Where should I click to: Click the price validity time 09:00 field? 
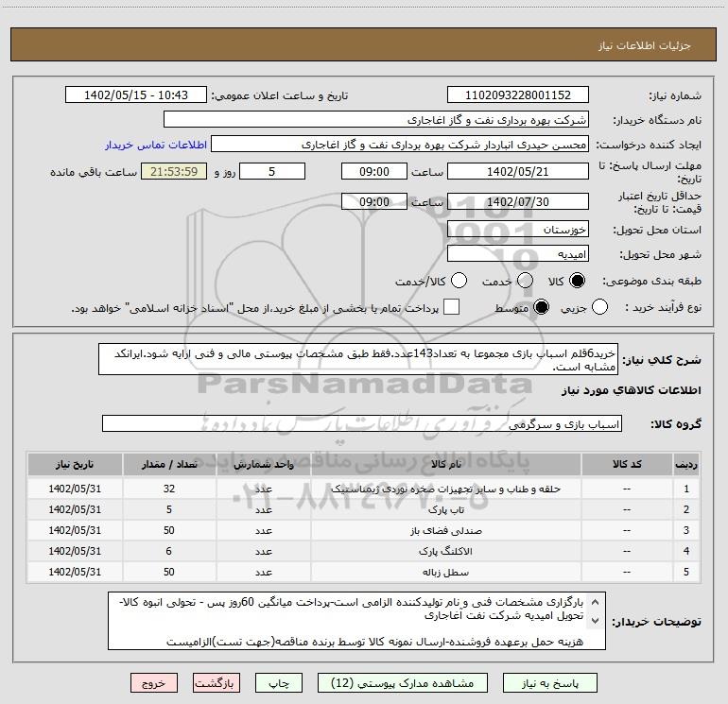[374, 201]
